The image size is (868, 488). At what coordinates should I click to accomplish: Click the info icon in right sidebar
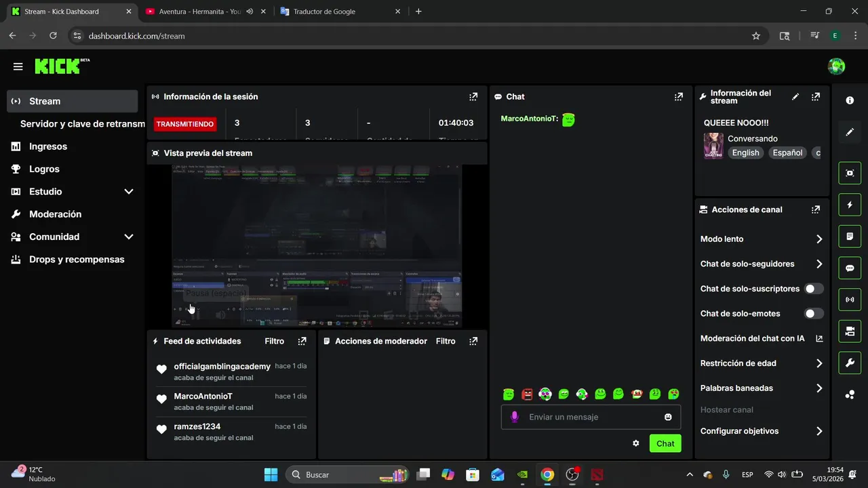tap(850, 100)
